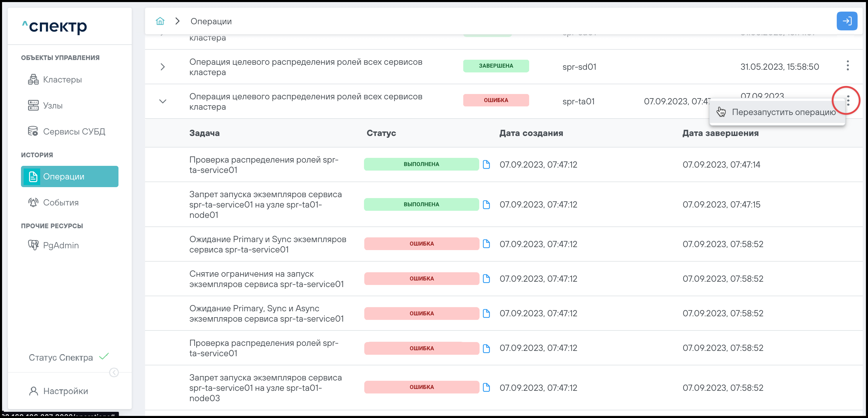Open log file for first ВЫПОЛНЕНА task
The width and height of the screenshot is (868, 418).
tap(486, 164)
